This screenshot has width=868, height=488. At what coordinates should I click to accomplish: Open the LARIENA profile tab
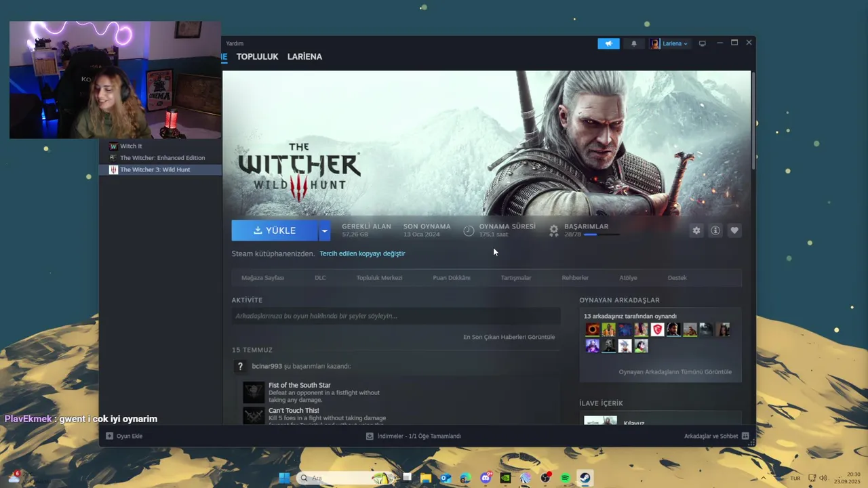(304, 57)
